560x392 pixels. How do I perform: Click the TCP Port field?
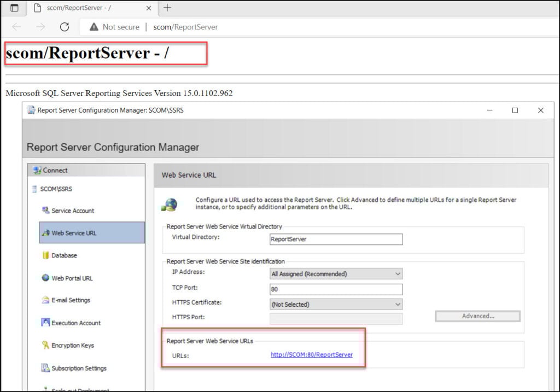[336, 289]
